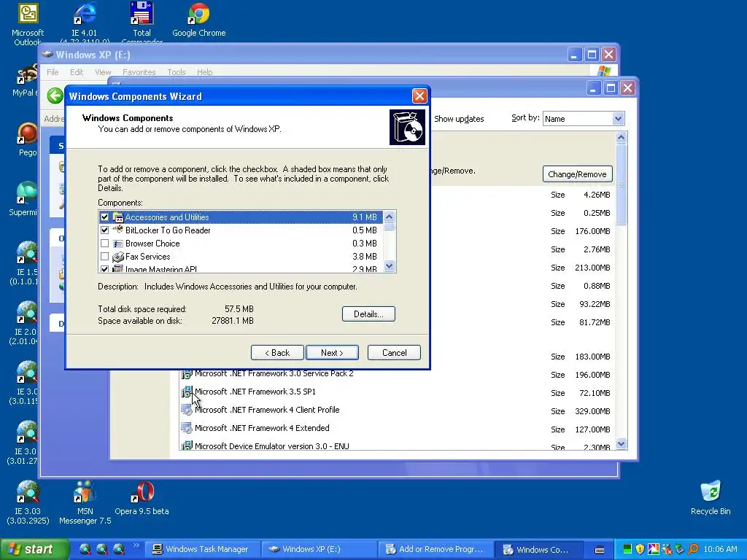Click the BitLocker To Go Reader icon
Screen dimensions: 747x560
tap(117, 230)
